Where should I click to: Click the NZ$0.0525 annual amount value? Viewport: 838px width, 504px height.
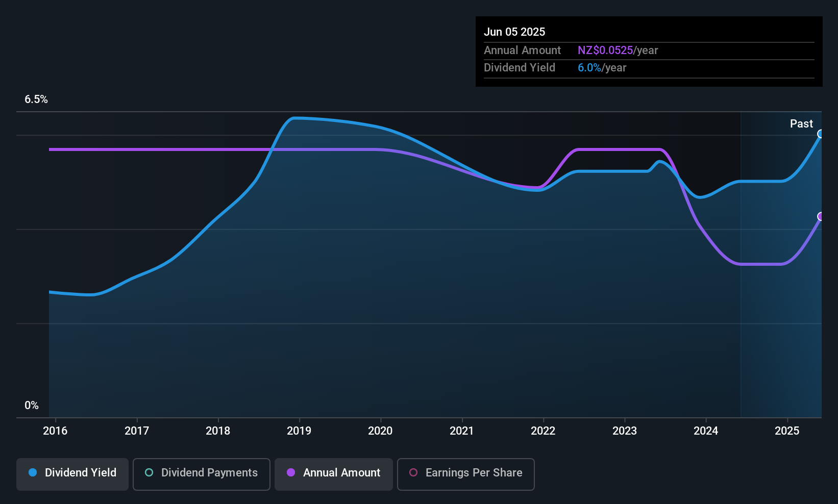click(x=605, y=50)
